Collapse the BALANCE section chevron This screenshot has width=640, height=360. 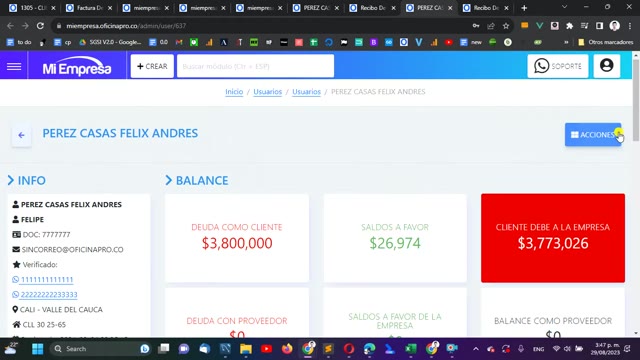click(x=169, y=180)
